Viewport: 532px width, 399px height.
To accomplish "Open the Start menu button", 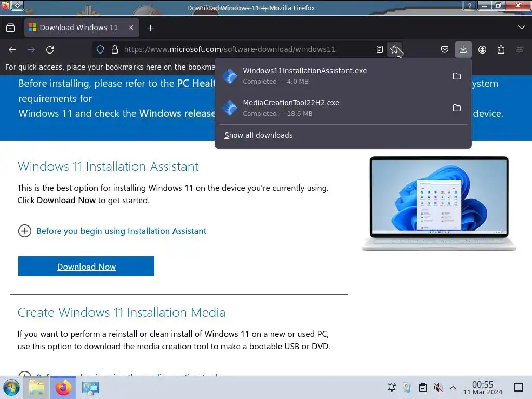I will click(x=11, y=388).
